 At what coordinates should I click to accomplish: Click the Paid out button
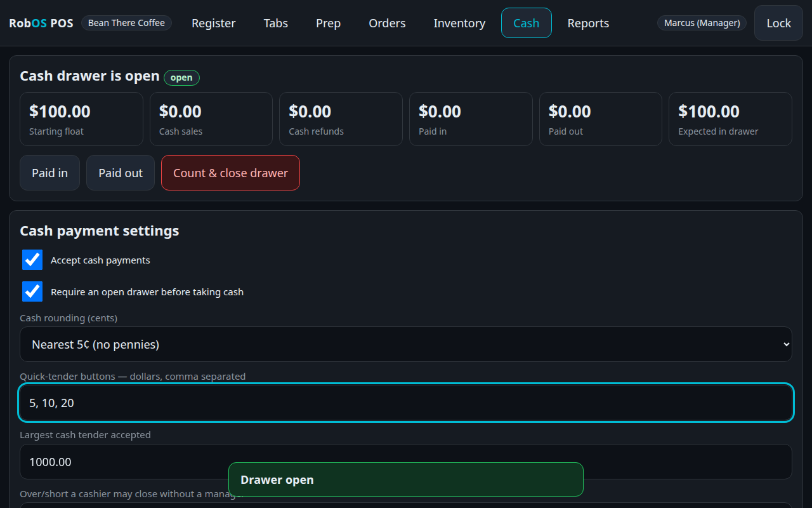(x=121, y=173)
